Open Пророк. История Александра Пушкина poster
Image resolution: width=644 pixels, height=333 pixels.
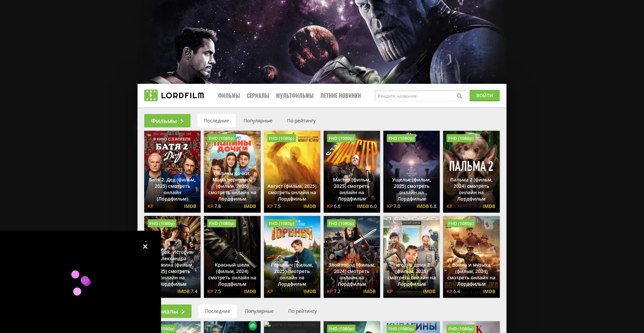(x=181, y=257)
